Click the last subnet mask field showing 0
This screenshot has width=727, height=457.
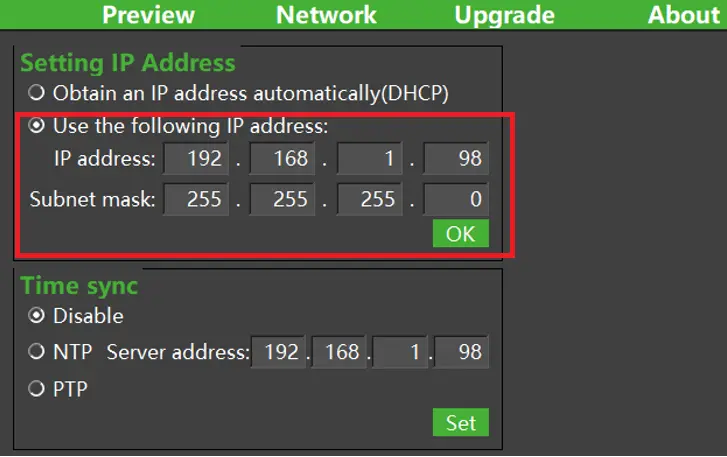pos(456,199)
